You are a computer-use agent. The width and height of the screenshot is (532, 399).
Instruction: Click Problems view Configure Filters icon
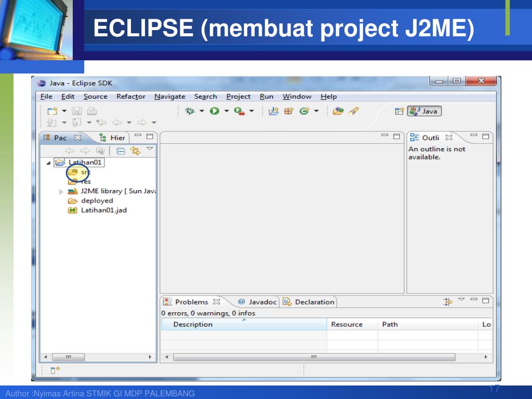click(447, 301)
